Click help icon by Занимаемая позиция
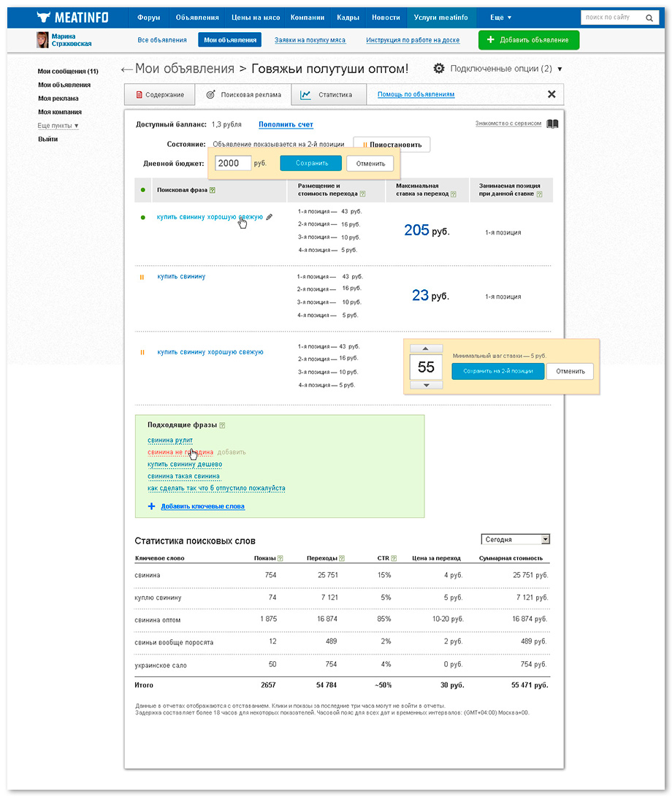The width and height of the screenshot is (672, 797). point(539,194)
